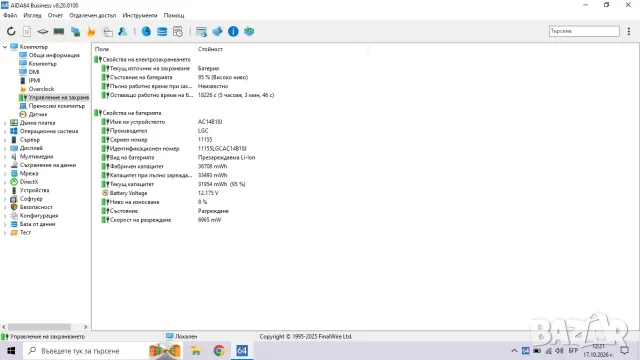Open the Отдалечен достъп menu

click(x=93, y=16)
